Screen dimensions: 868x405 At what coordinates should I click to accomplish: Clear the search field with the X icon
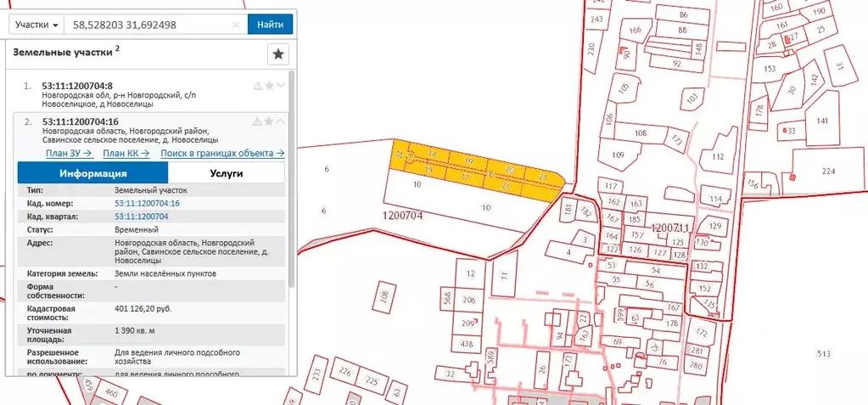236,25
